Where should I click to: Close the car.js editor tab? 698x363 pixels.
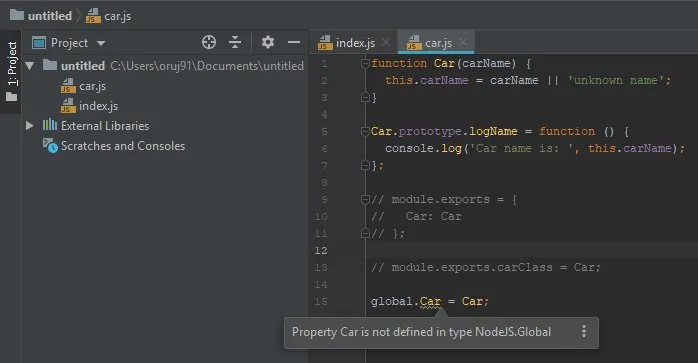click(x=463, y=42)
